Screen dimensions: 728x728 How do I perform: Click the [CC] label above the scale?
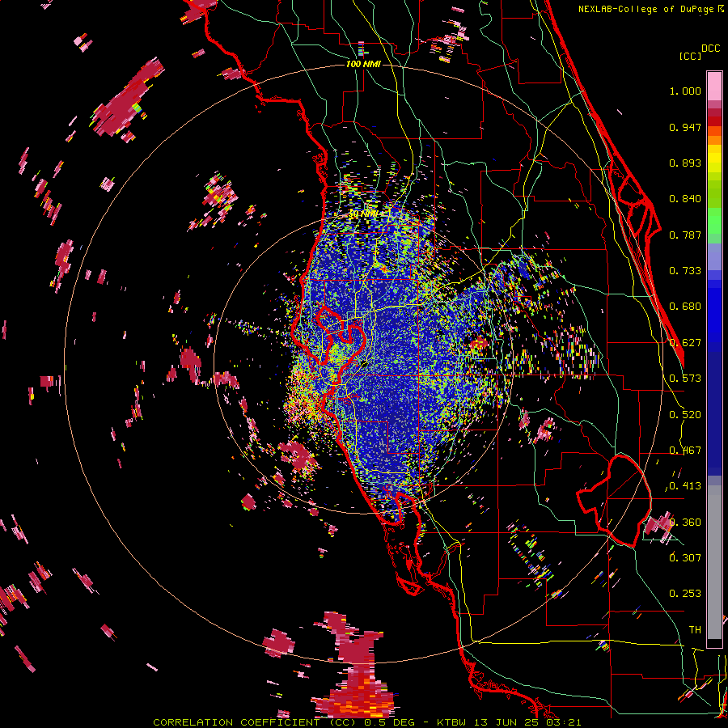click(690, 56)
